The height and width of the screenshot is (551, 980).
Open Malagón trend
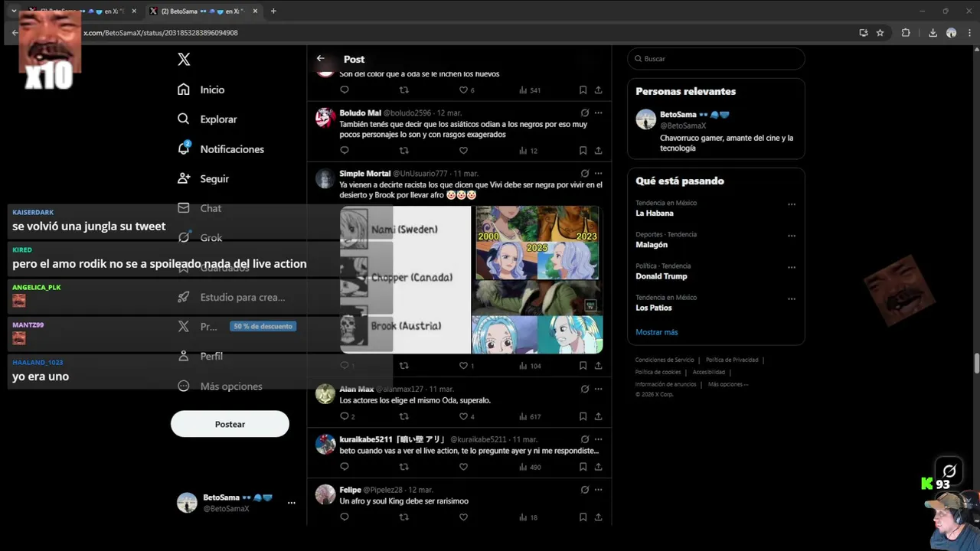tap(652, 245)
